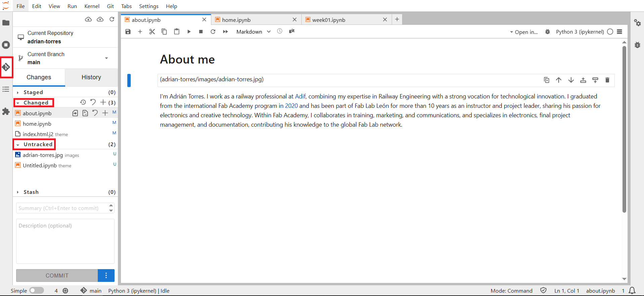Image resolution: width=644 pixels, height=296 pixels.
Task: Open the Adif link in text
Action: click(x=300, y=96)
